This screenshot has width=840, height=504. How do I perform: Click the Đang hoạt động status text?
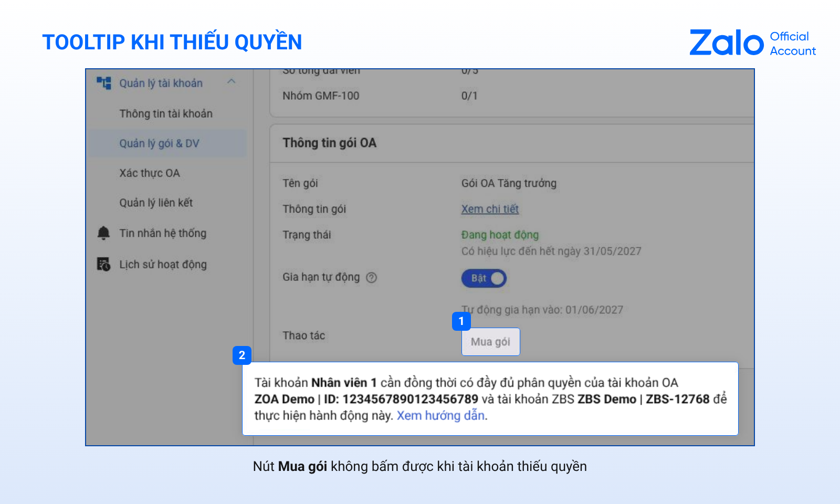click(500, 235)
